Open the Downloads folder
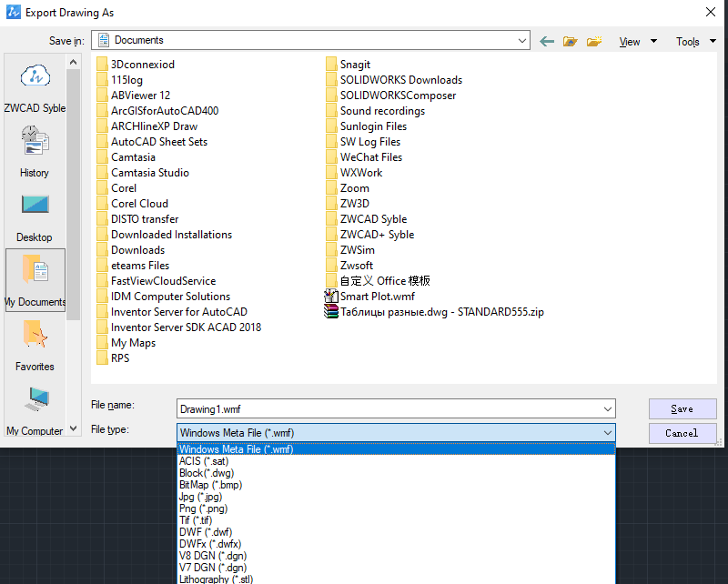This screenshot has height=584, width=728. [131, 250]
